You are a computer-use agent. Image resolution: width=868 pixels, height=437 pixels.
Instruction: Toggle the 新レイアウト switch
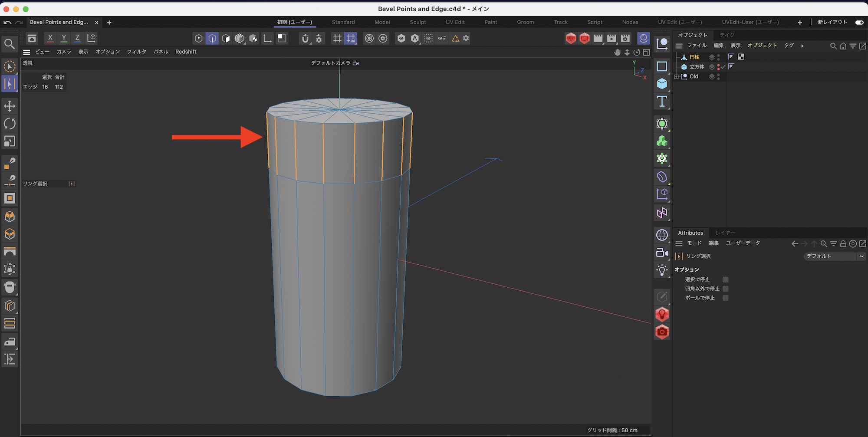[859, 22]
